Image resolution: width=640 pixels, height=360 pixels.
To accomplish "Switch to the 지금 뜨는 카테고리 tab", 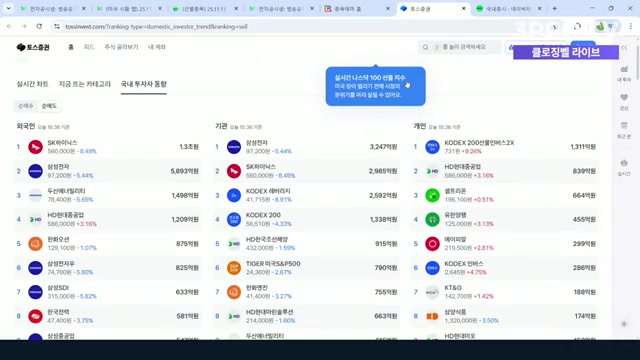I will coord(84,84).
